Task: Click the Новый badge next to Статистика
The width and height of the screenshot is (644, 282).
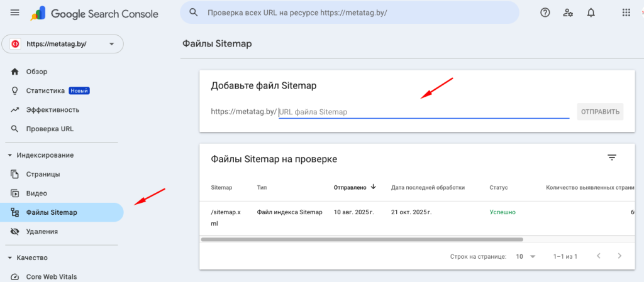Action: [79, 90]
